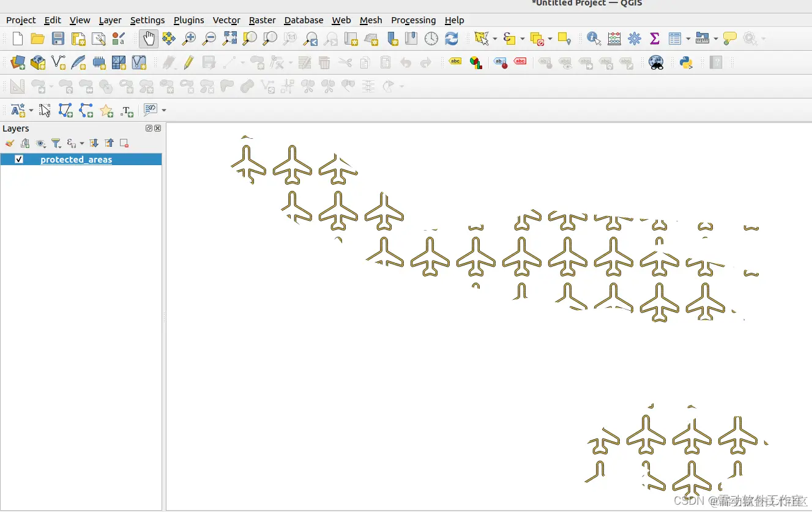Select the Pan Map hand tool

[x=149, y=39]
